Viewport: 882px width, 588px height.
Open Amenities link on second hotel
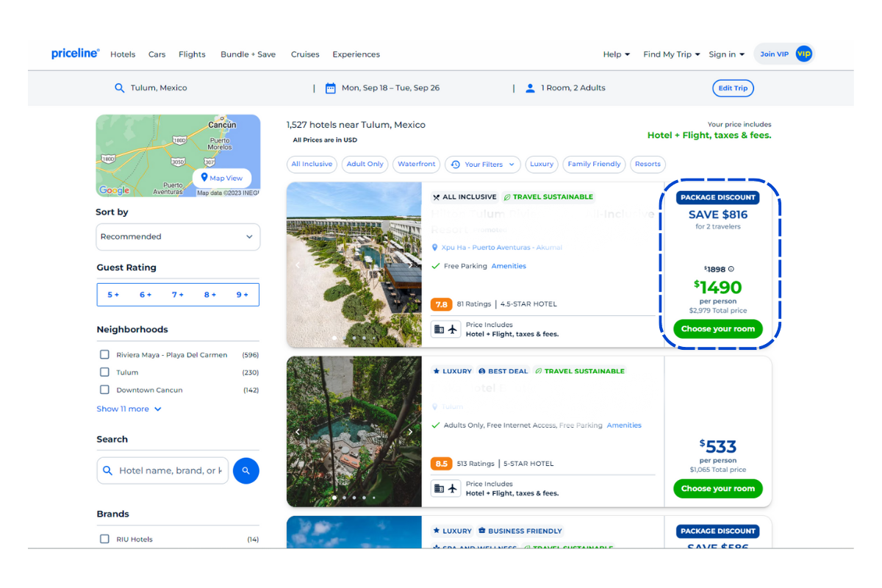(624, 426)
